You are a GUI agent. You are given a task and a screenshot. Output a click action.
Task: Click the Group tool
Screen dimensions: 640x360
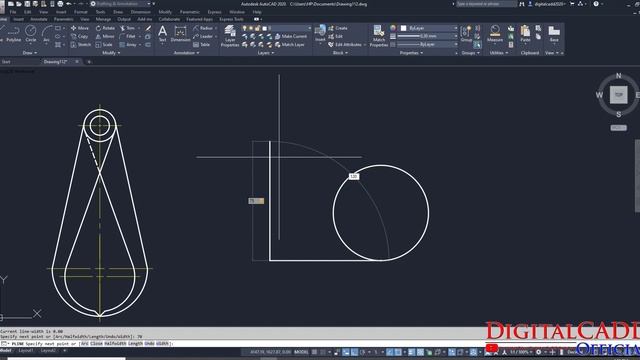point(466,34)
